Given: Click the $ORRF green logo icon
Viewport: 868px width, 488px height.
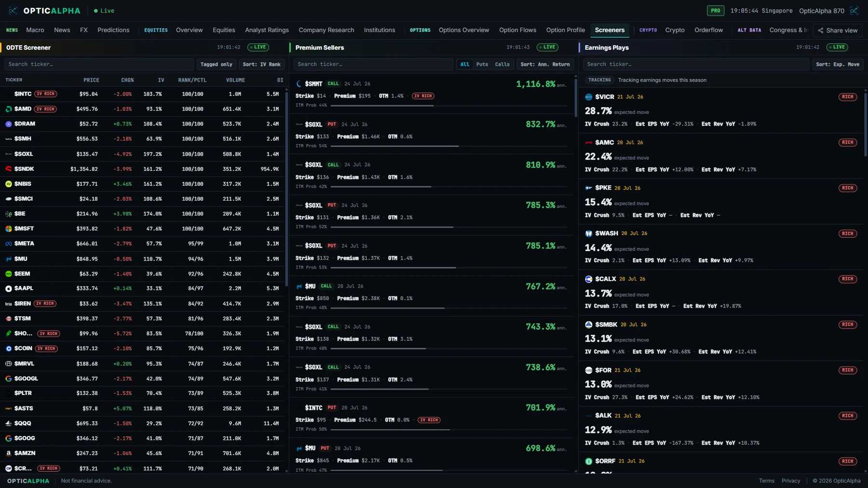Looking at the screenshot, I should (589, 461).
